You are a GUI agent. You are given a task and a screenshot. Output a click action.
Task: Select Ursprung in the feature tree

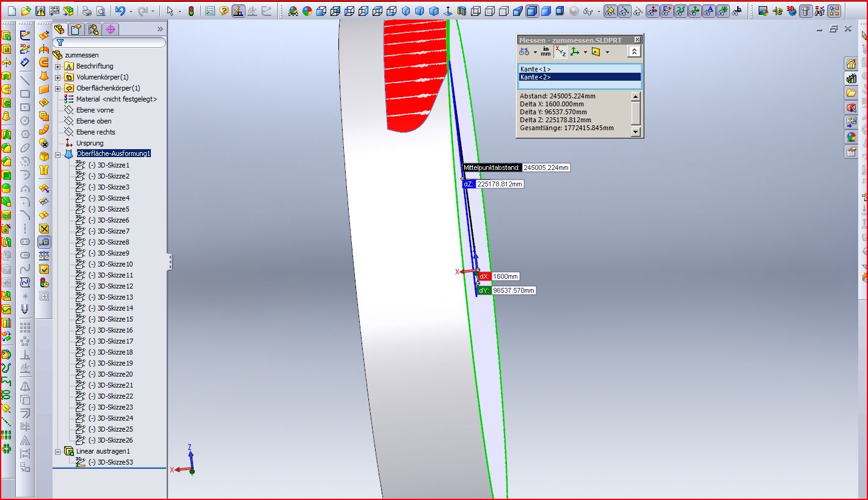pos(90,143)
